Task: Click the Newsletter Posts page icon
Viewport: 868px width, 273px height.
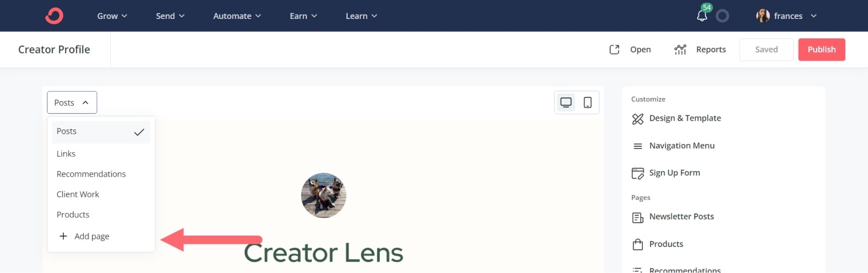Action: pyautogui.click(x=638, y=217)
